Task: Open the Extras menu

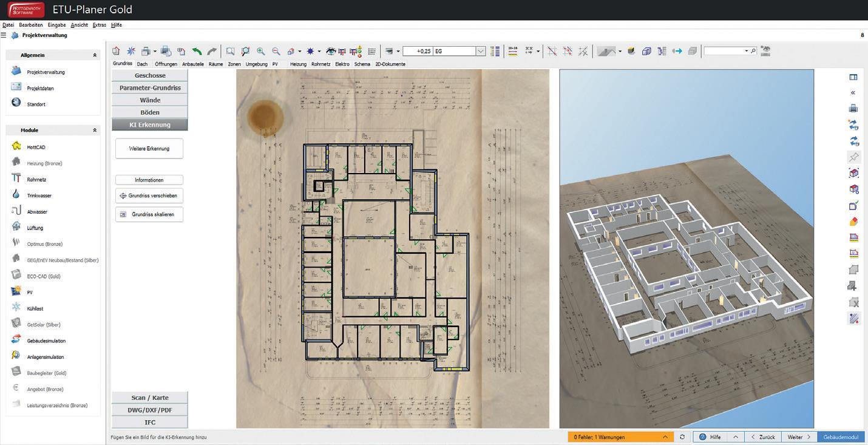Action: tap(100, 25)
